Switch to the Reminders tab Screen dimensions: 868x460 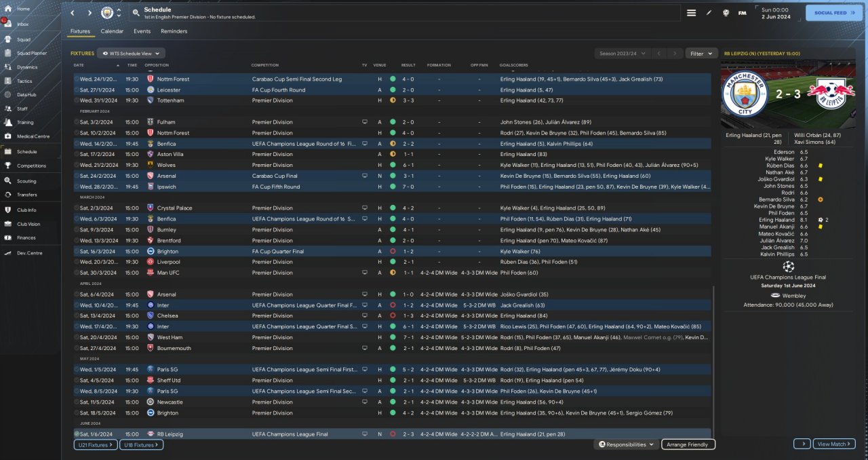coord(174,31)
